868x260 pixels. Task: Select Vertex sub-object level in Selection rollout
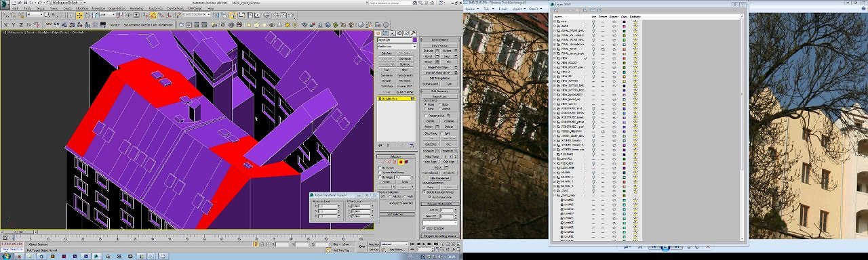[x=383, y=162]
